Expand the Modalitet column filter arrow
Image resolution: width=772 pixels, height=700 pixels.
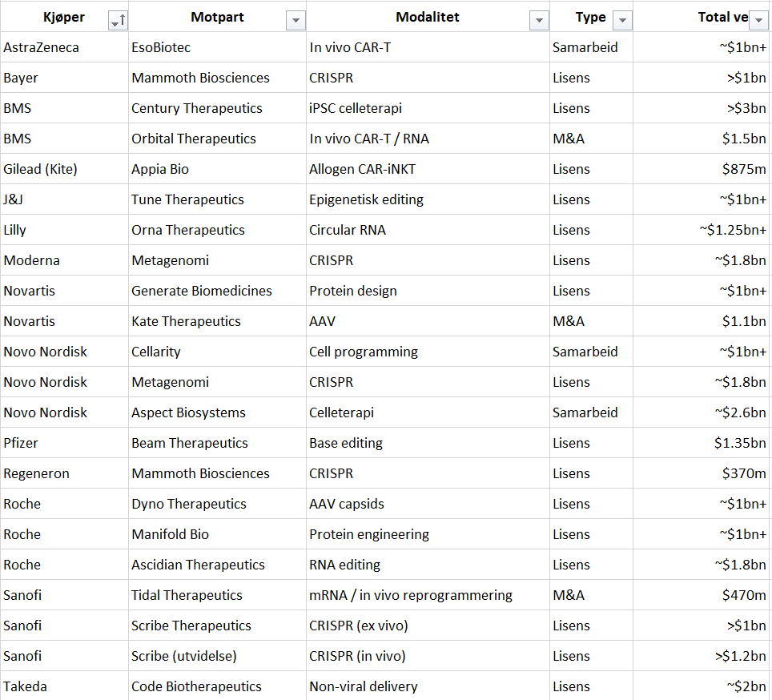[539, 21]
